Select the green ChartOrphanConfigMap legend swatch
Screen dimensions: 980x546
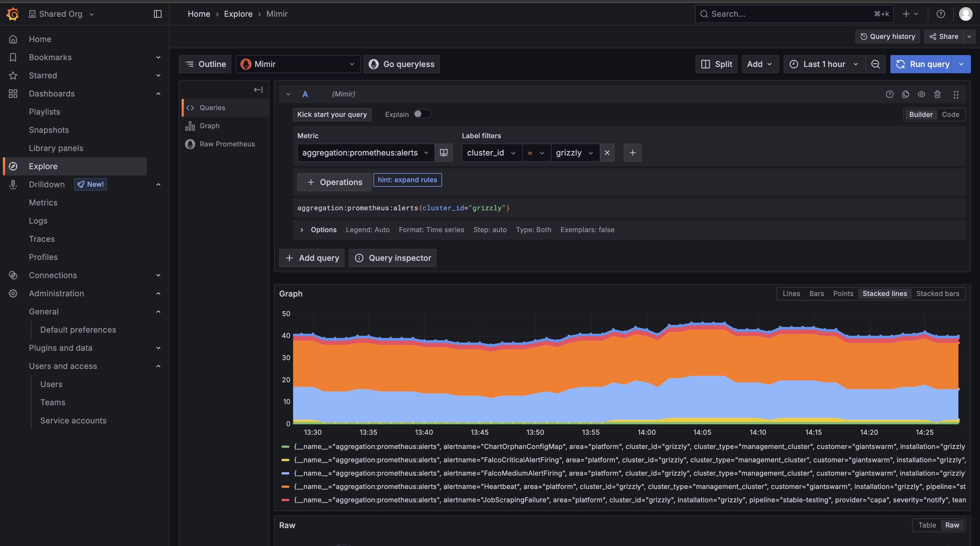(x=286, y=447)
